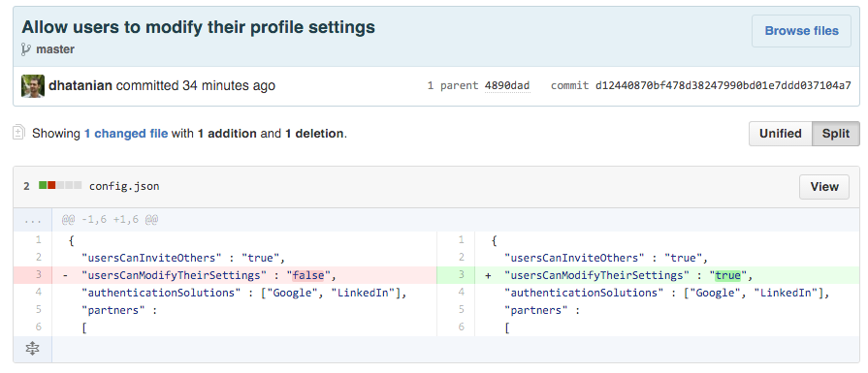Select the highlighted "false" value

[307, 274]
